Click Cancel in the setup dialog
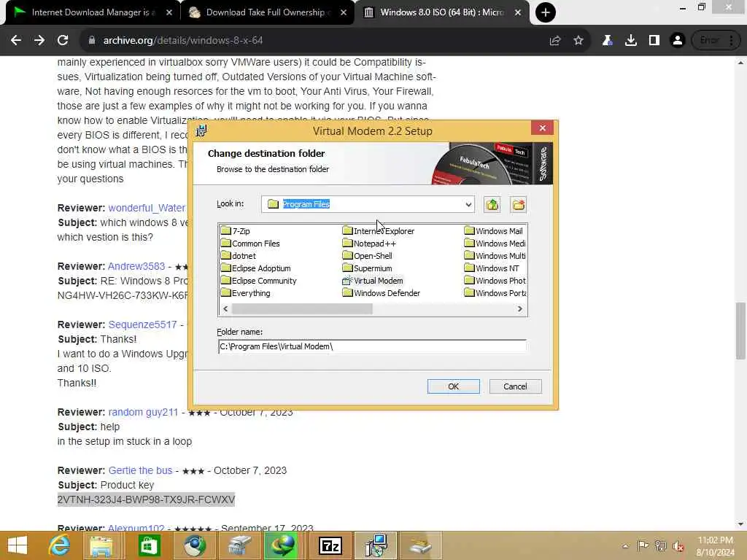 515,386
